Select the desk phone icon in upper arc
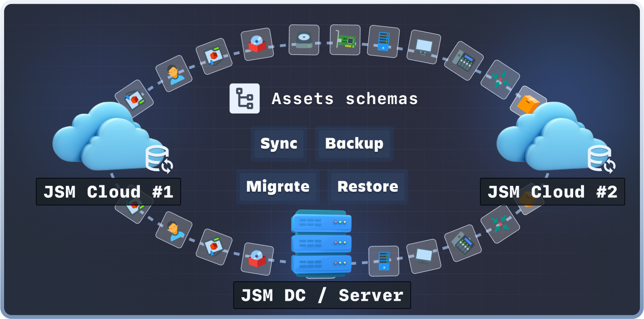 [463, 61]
